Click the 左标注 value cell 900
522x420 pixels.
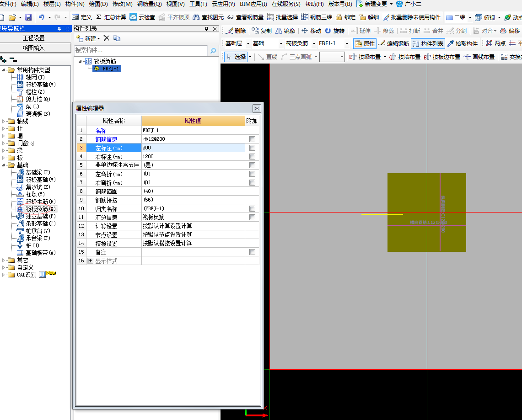[x=193, y=148]
